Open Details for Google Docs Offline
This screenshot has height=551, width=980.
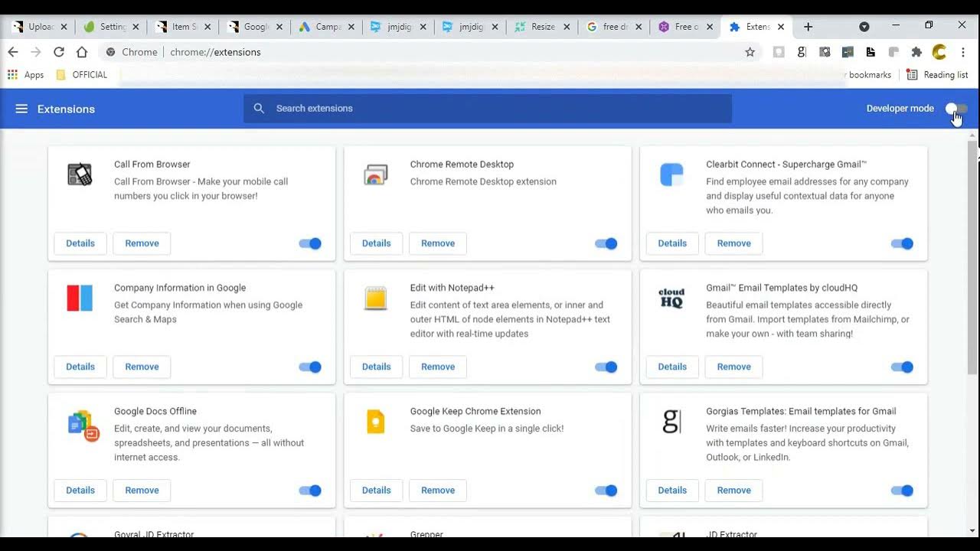coord(80,491)
